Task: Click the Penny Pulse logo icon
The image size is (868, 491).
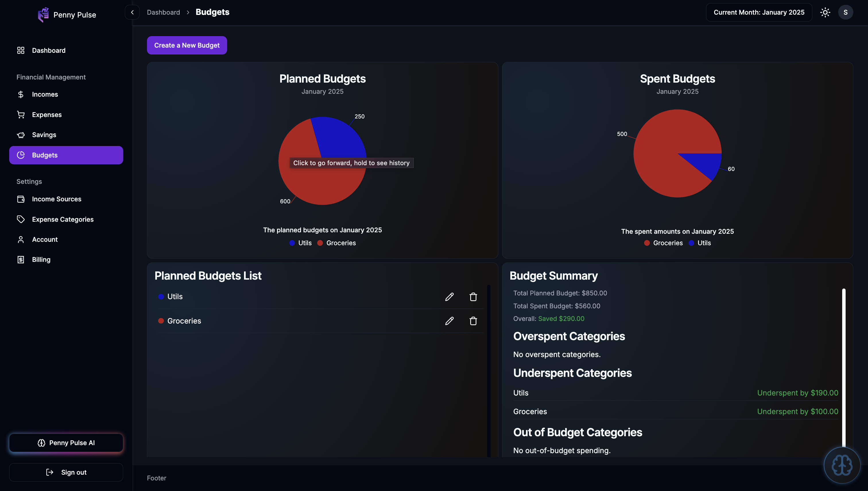Action: 43,15
